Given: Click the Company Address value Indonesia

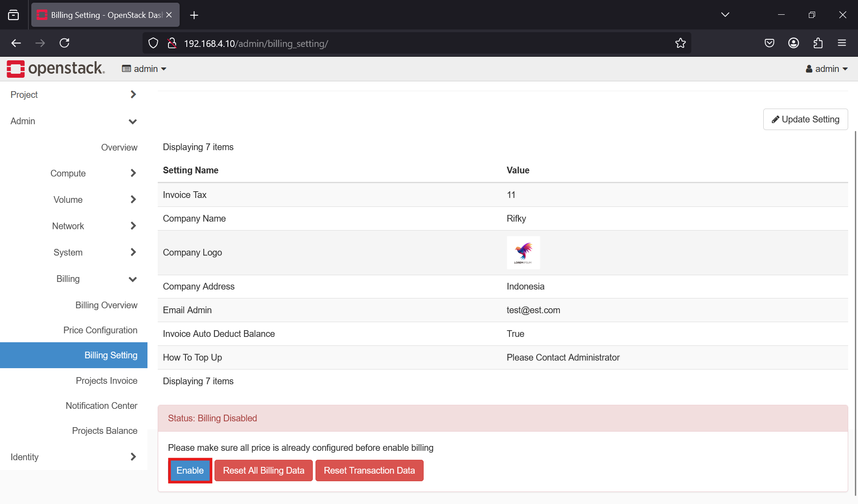Looking at the screenshot, I should point(526,286).
